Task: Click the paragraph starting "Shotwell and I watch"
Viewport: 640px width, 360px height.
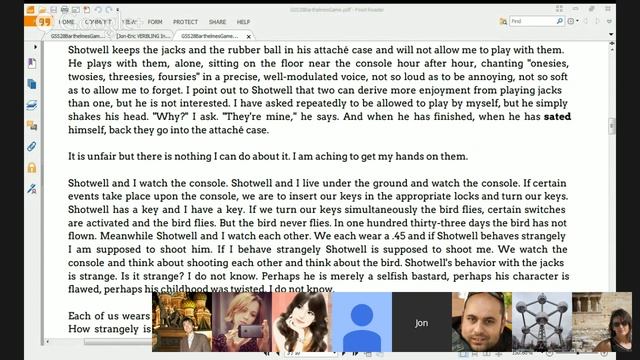Action: click(x=318, y=236)
